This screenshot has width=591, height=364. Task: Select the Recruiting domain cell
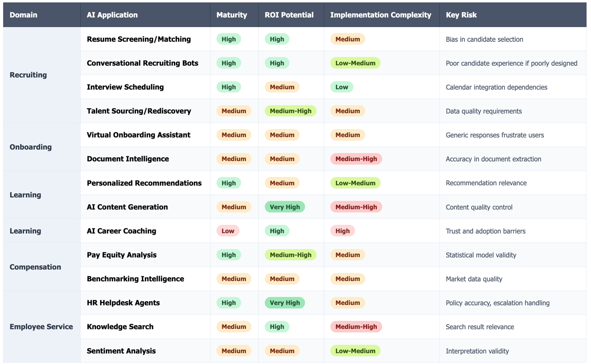point(28,75)
